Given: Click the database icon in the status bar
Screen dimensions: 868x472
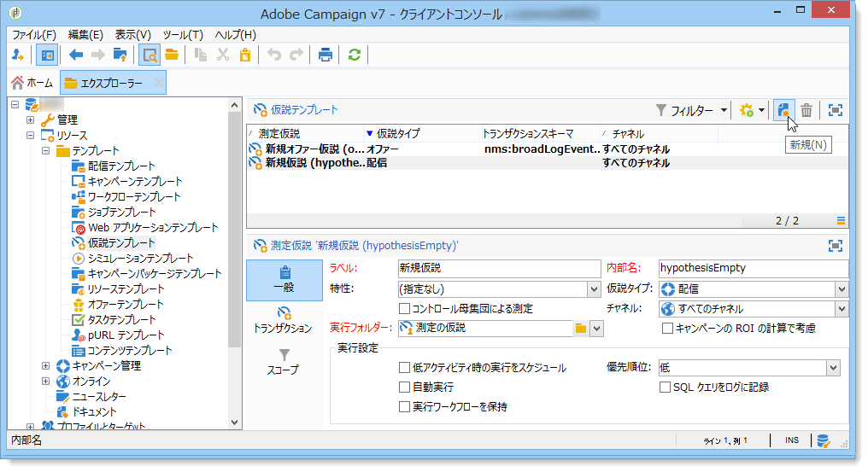Looking at the screenshot, I should tap(824, 440).
